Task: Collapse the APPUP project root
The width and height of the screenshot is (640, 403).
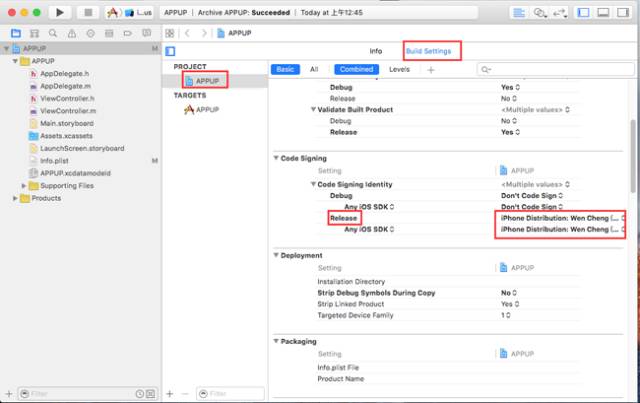Action: [x=6, y=49]
